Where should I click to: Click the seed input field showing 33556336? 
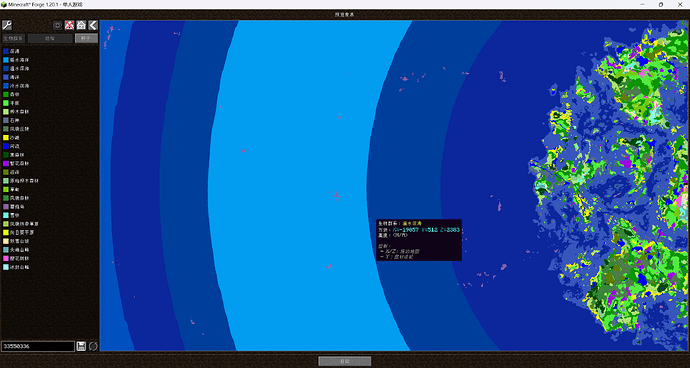point(38,346)
